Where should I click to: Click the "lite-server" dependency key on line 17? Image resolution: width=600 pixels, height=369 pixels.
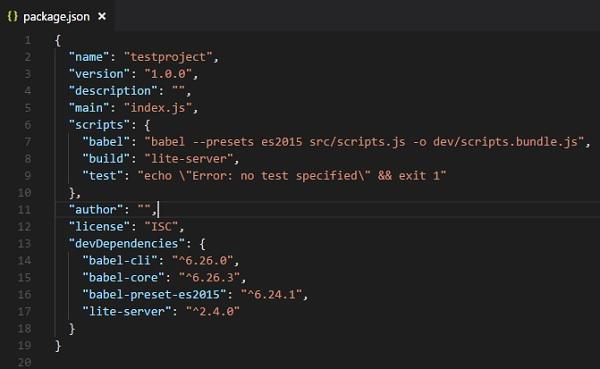pos(127,311)
